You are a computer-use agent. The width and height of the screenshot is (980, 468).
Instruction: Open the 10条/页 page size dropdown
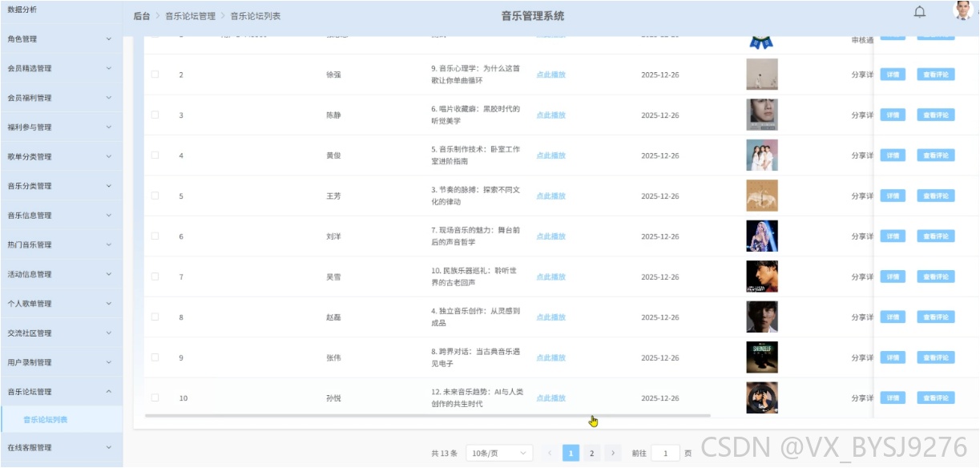pos(499,453)
